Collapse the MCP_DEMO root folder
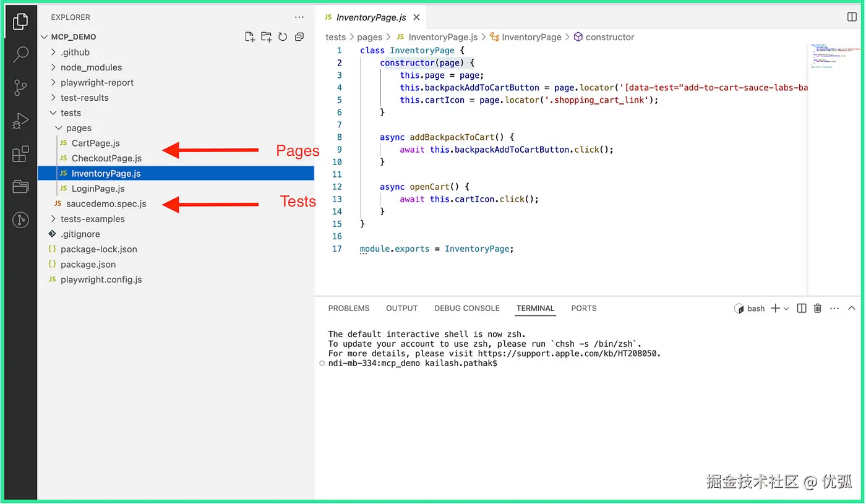 [176, 37]
